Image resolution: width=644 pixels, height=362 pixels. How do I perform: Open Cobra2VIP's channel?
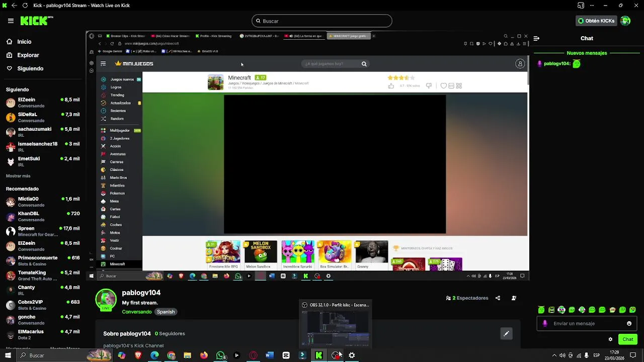[43, 305]
